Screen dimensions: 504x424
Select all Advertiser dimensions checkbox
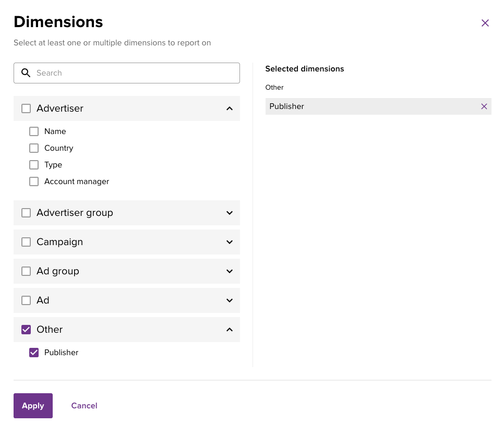pos(26,108)
